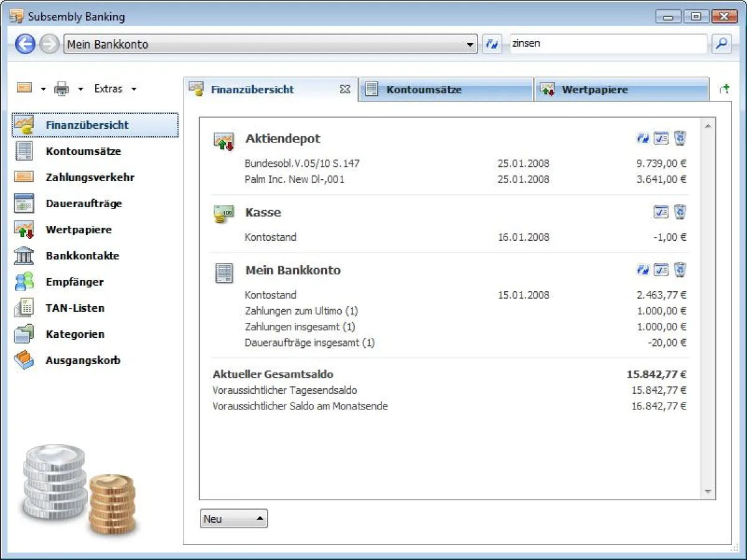This screenshot has height=560, width=747.
Task: Click the magnifier search icon
Action: point(721,44)
